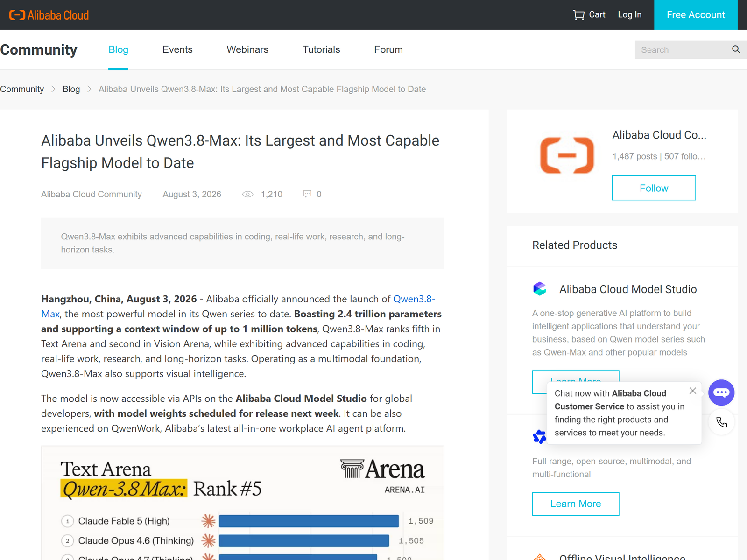This screenshot has width=747, height=560.
Task: Close the customer service chat popup
Action: 693,391
